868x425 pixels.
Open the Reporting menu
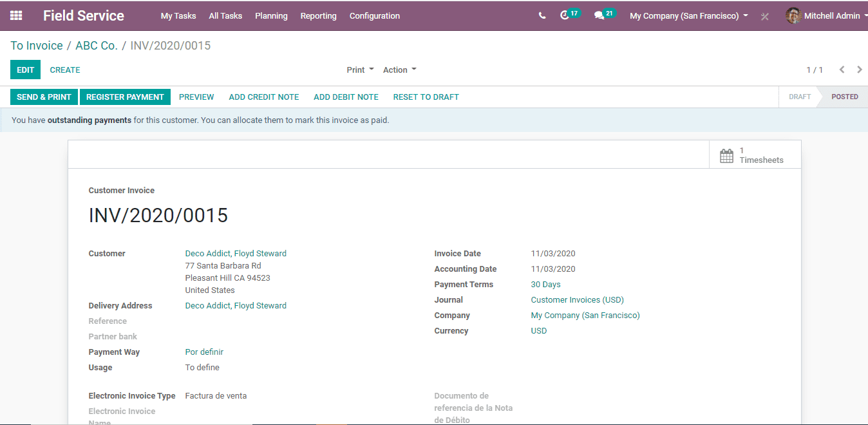click(318, 15)
